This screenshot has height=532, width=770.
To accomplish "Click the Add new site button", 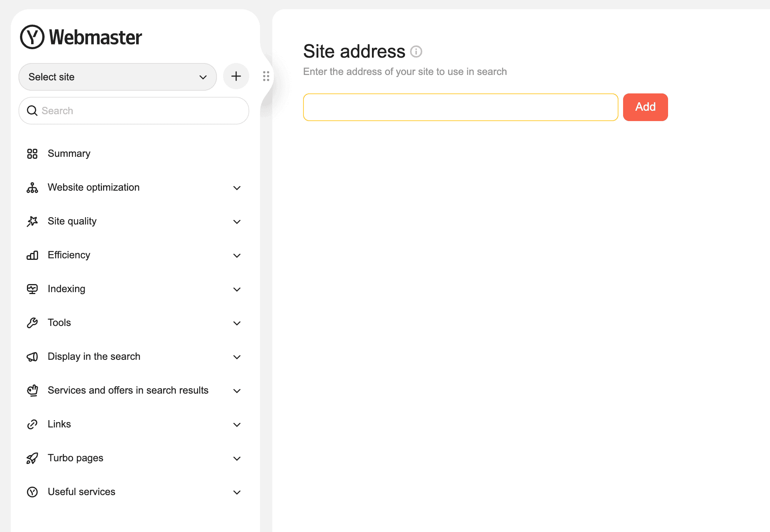I will [x=237, y=76].
